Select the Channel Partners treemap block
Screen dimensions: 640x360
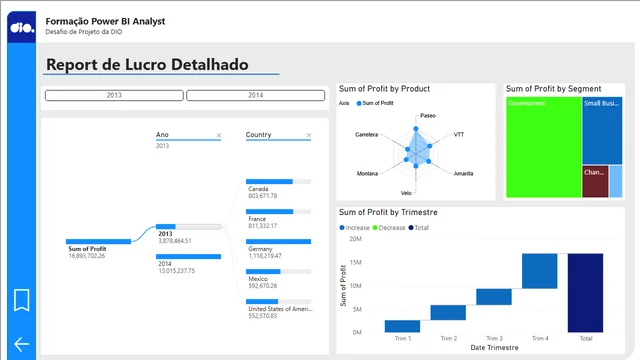click(x=595, y=182)
